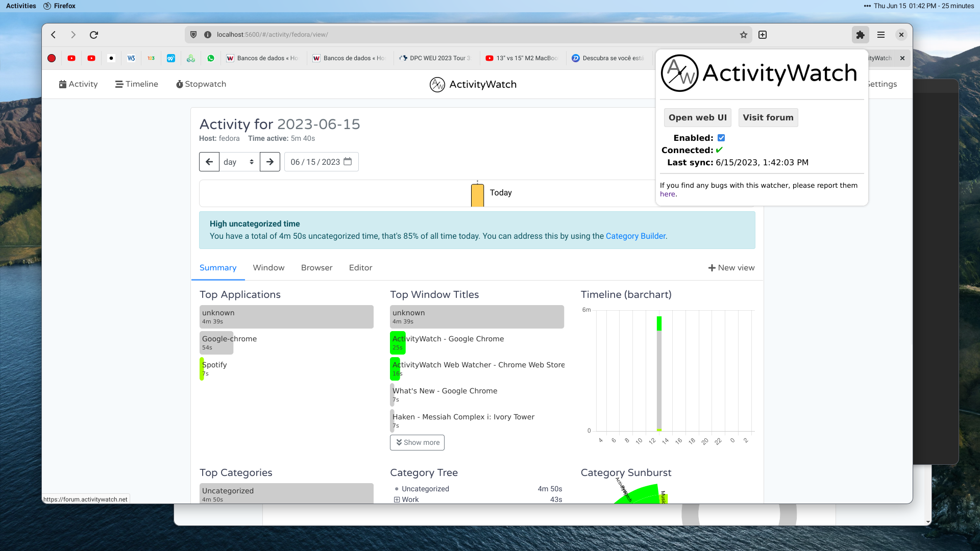This screenshot has width=980, height=551.
Task: Open the calendar icon in the date field
Action: click(x=348, y=161)
